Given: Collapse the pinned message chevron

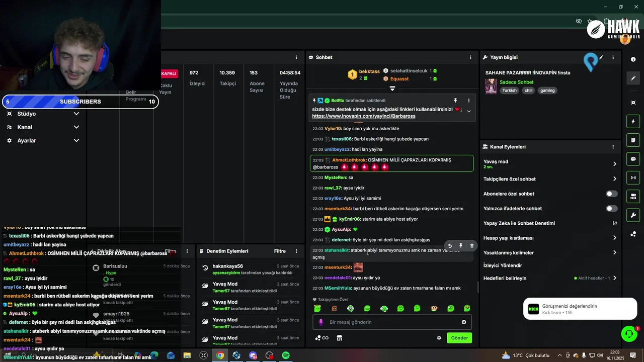Looking at the screenshot, I should 468,111.
